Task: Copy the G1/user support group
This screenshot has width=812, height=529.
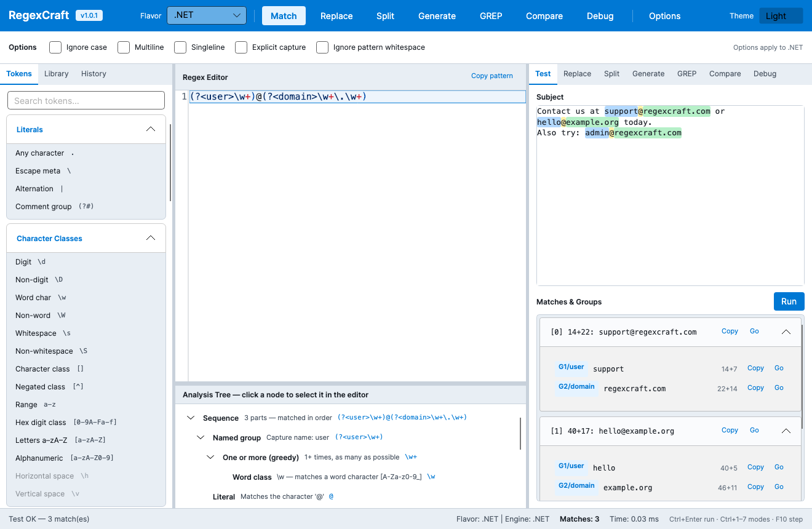Action: pos(755,368)
